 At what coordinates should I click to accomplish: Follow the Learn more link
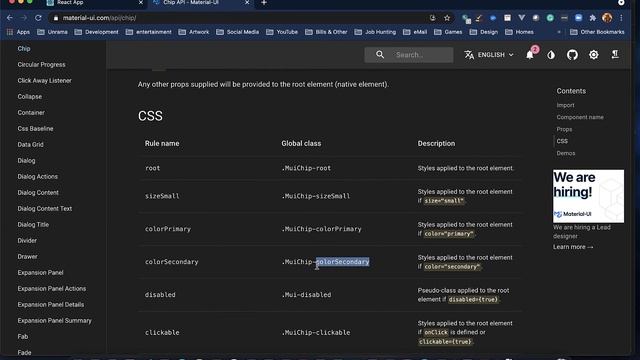(573, 247)
